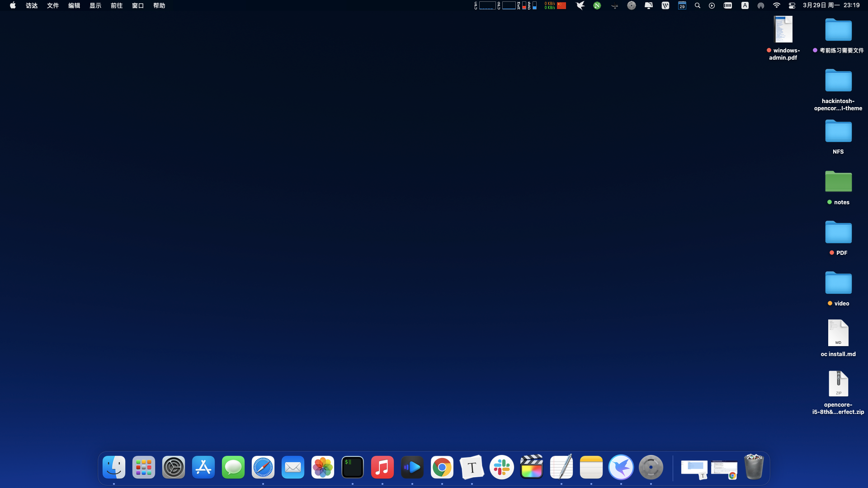The width and height of the screenshot is (868, 488).
Task: Open the 帮助 menu
Action: tap(159, 5)
